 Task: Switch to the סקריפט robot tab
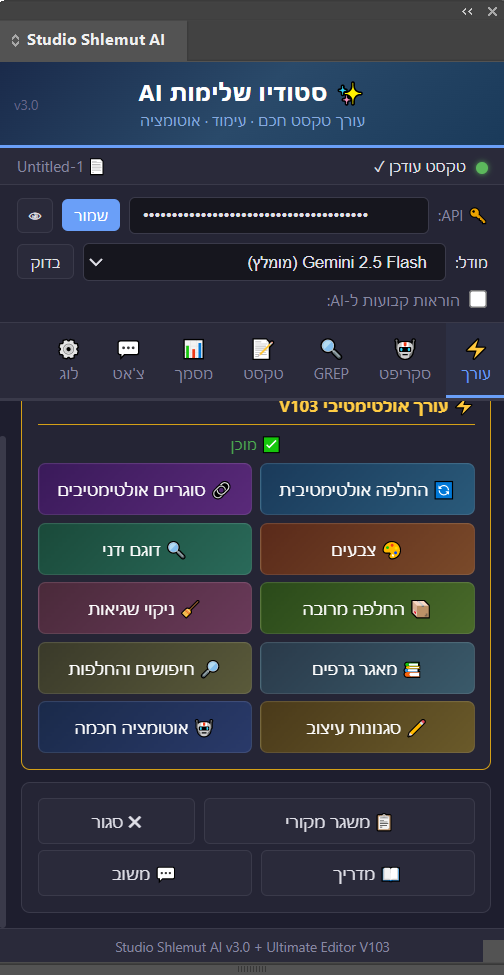tap(405, 360)
